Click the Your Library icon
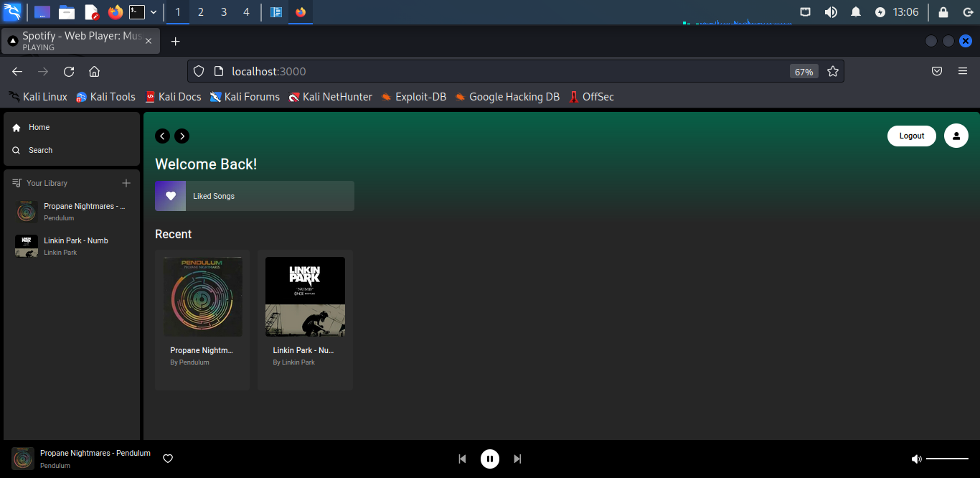Screen dimensions: 980x478 point(16,183)
